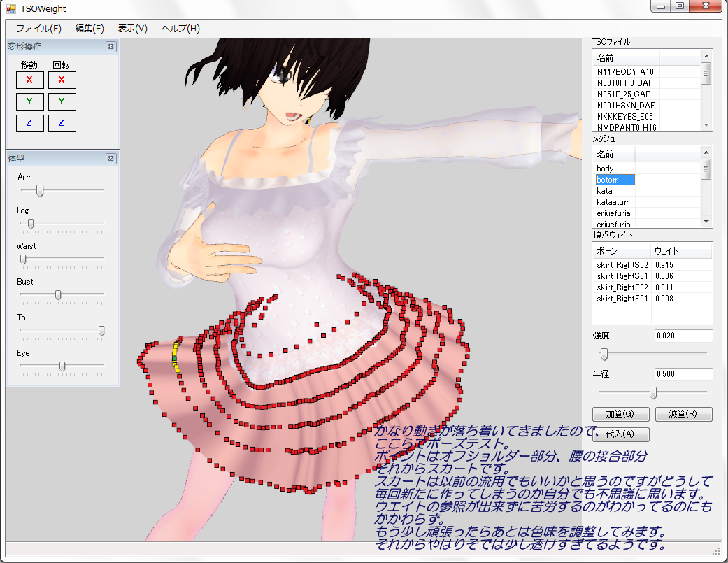Click the Tall slider handle
The width and height of the screenshot is (728, 563).
[x=101, y=331]
